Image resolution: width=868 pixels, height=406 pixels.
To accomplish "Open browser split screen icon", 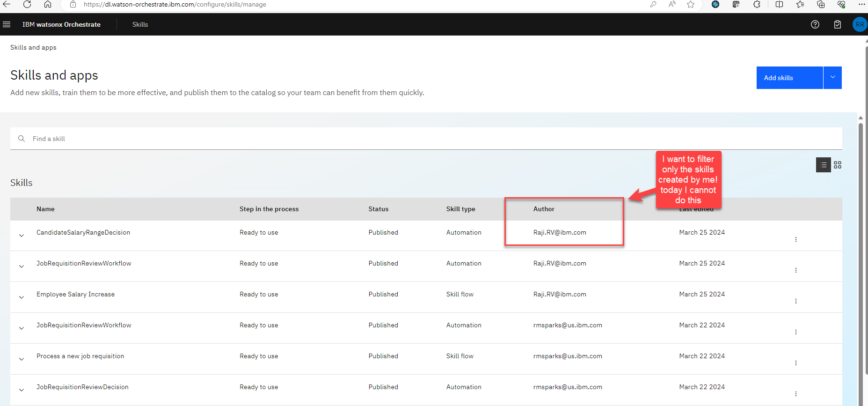I will pyautogui.click(x=779, y=4).
